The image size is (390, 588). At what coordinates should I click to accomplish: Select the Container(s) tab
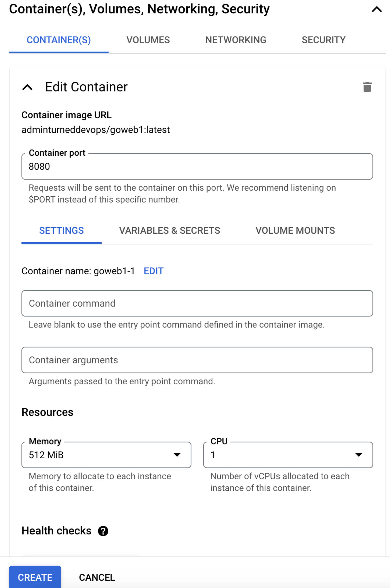coord(59,40)
